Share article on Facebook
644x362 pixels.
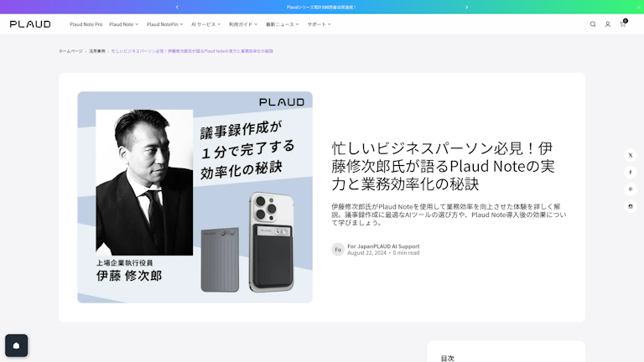pos(631,173)
